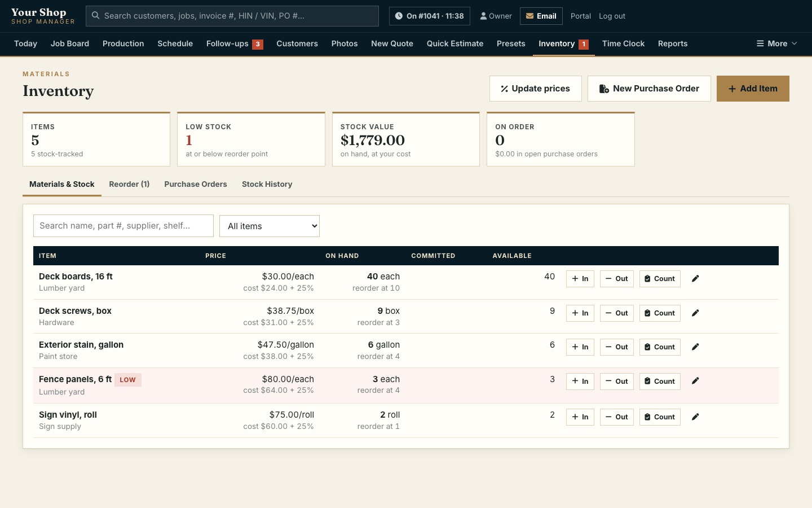This screenshot has height=508, width=812.
Task: Open the Stock History tab
Action: [x=267, y=184]
